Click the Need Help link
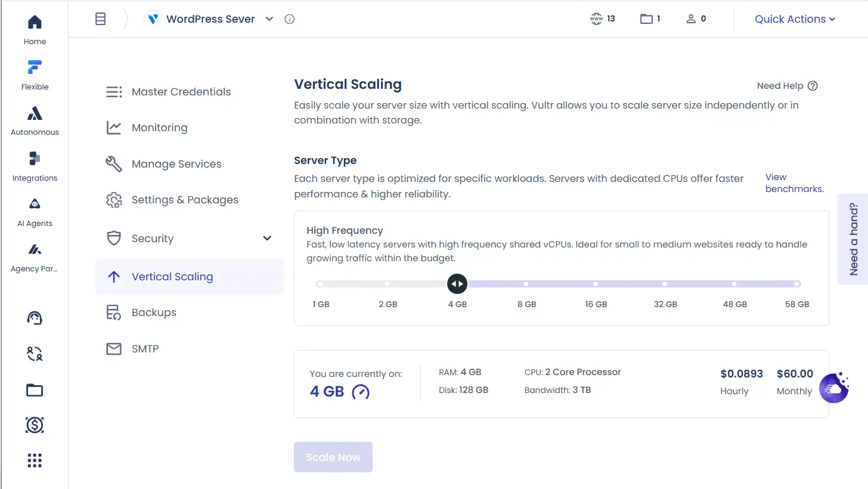 (780, 86)
